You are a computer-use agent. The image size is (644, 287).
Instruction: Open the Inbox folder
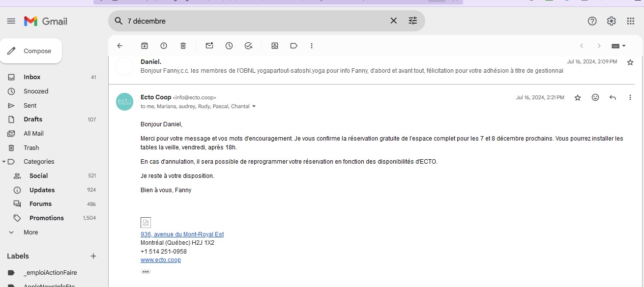pos(32,77)
